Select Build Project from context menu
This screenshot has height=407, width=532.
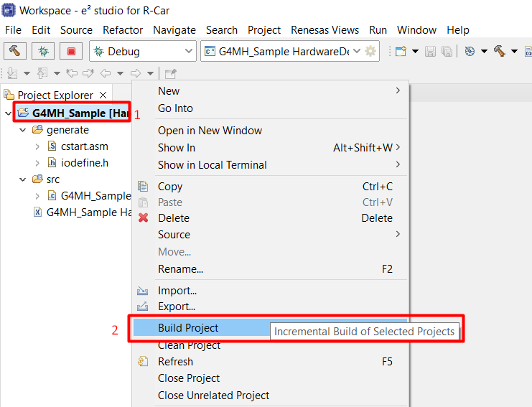pos(188,328)
